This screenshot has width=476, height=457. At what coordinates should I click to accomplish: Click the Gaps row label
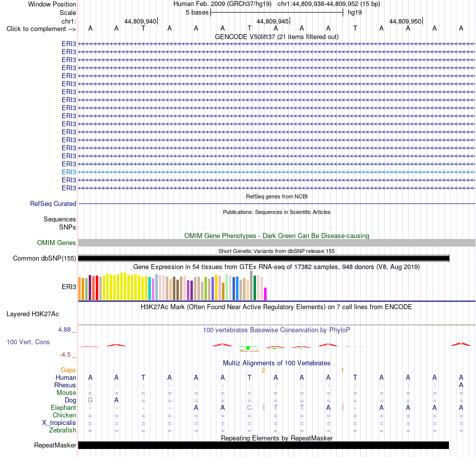[68, 370]
